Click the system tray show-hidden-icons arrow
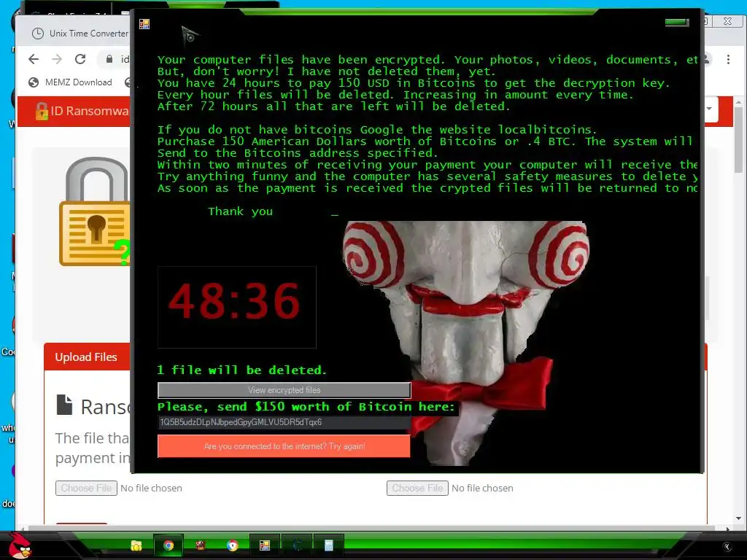This screenshot has height=560, width=747. [x=727, y=547]
